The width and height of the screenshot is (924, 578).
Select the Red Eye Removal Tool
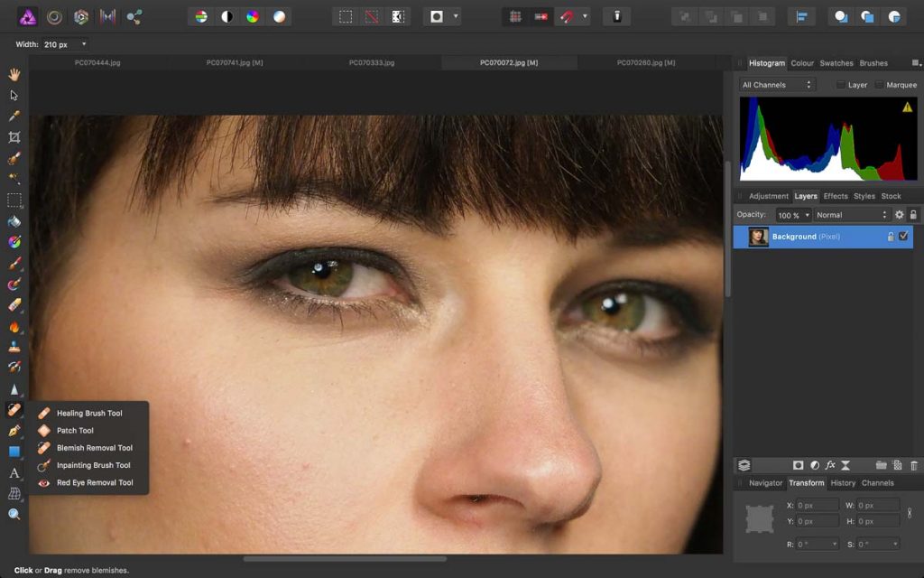point(94,482)
